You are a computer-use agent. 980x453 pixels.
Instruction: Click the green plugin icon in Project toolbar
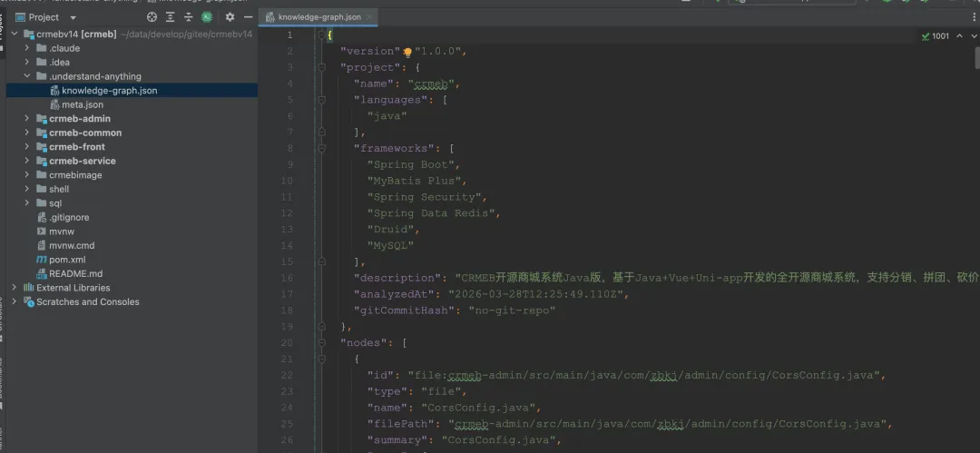207,17
